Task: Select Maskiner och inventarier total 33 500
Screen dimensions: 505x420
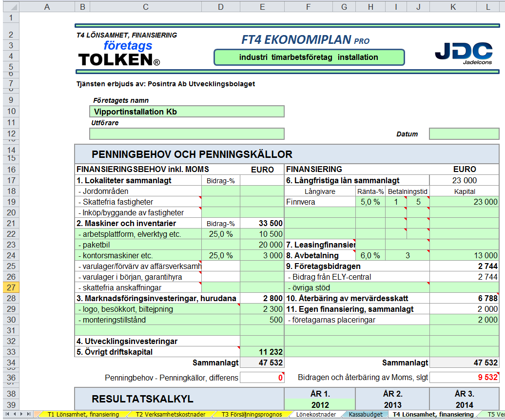Action: point(262,223)
